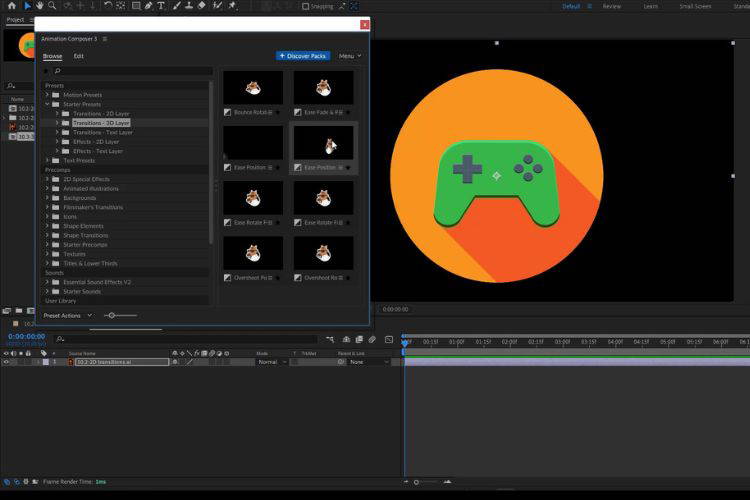Select the Default workspace

coord(571,6)
